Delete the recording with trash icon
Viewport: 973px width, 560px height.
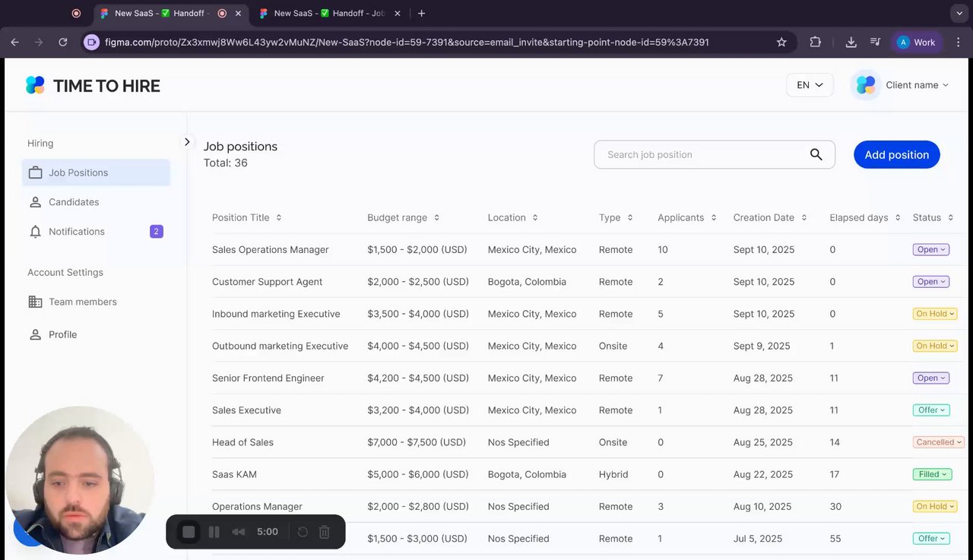pyautogui.click(x=324, y=532)
